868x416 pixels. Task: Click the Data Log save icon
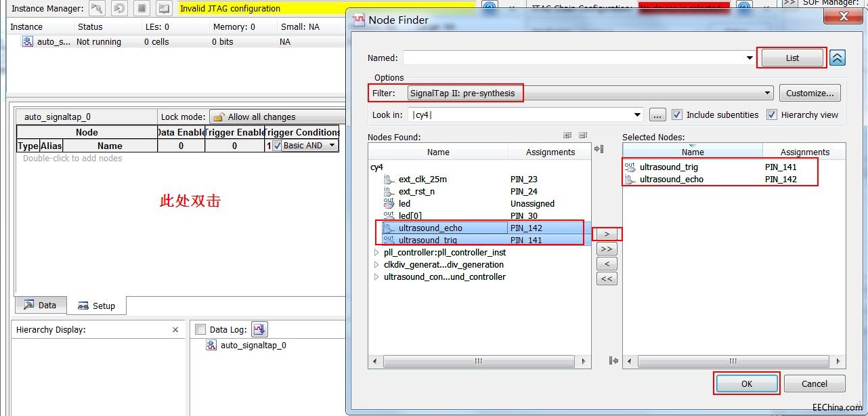(259, 329)
